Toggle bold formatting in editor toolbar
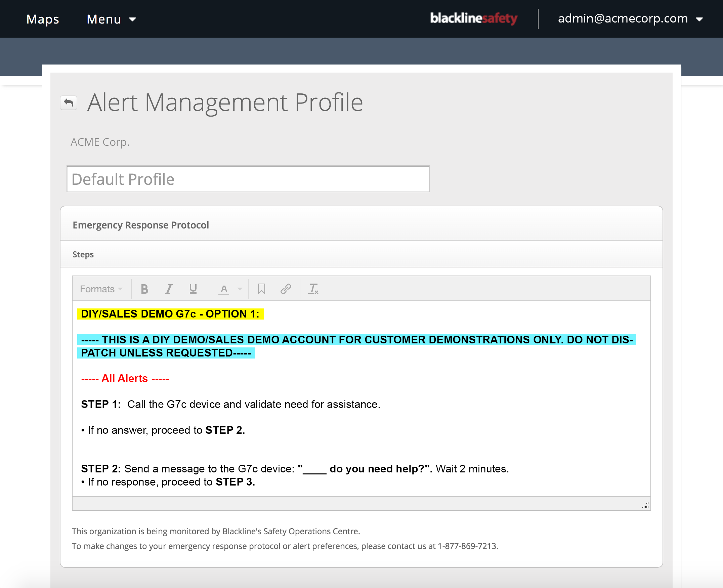 (144, 289)
